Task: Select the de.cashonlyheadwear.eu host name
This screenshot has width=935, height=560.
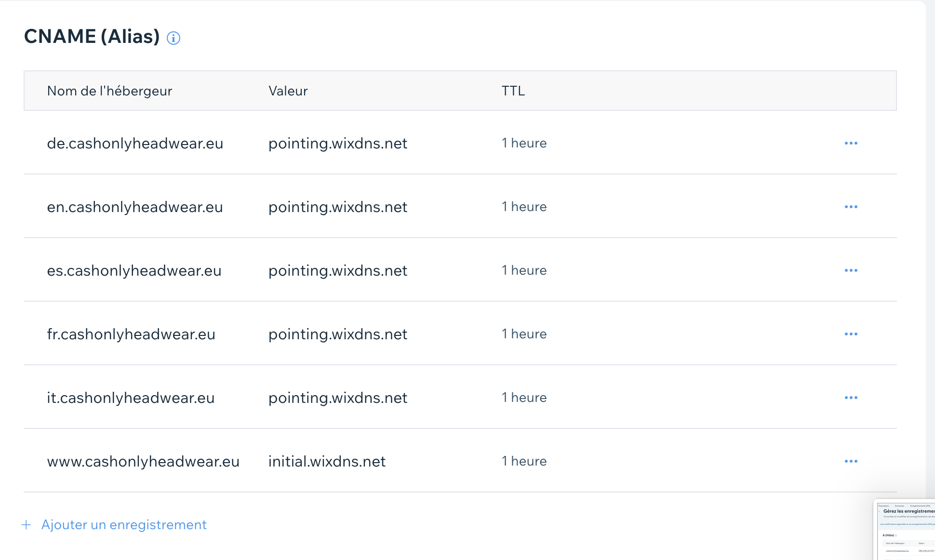Action: point(135,144)
